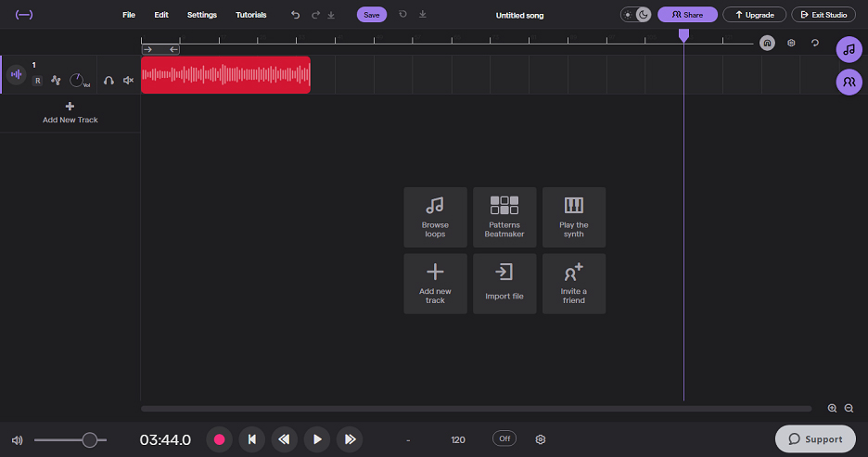The image size is (868, 457).
Task: Zoom in the timeline
Action: click(x=832, y=408)
